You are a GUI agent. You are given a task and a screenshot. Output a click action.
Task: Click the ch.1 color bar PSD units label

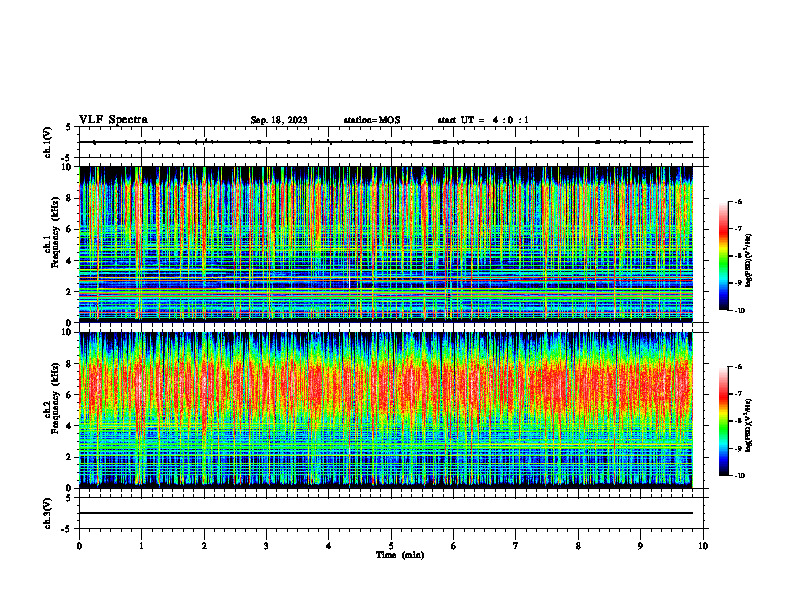[749, 261]
